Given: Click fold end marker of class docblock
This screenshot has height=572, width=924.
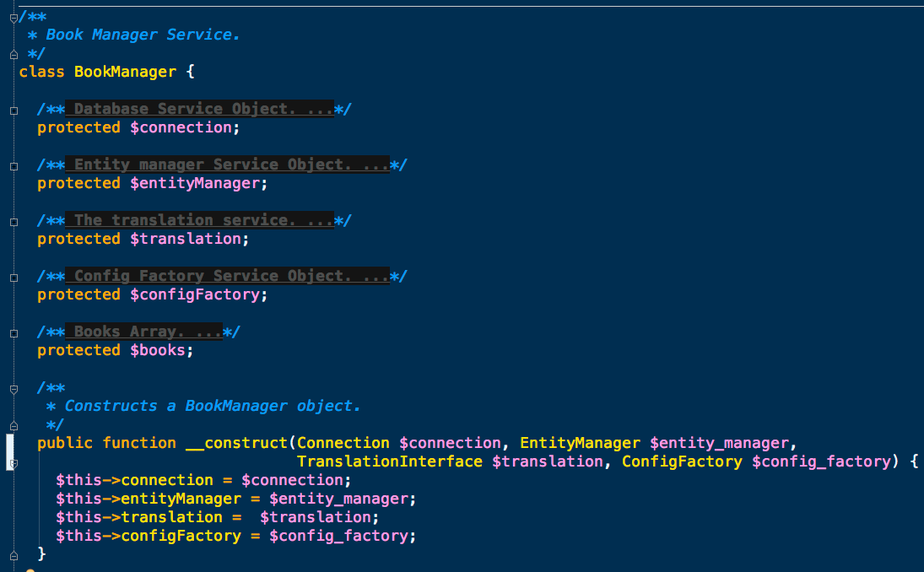Looking at the screenshot, I should (13, 54).
